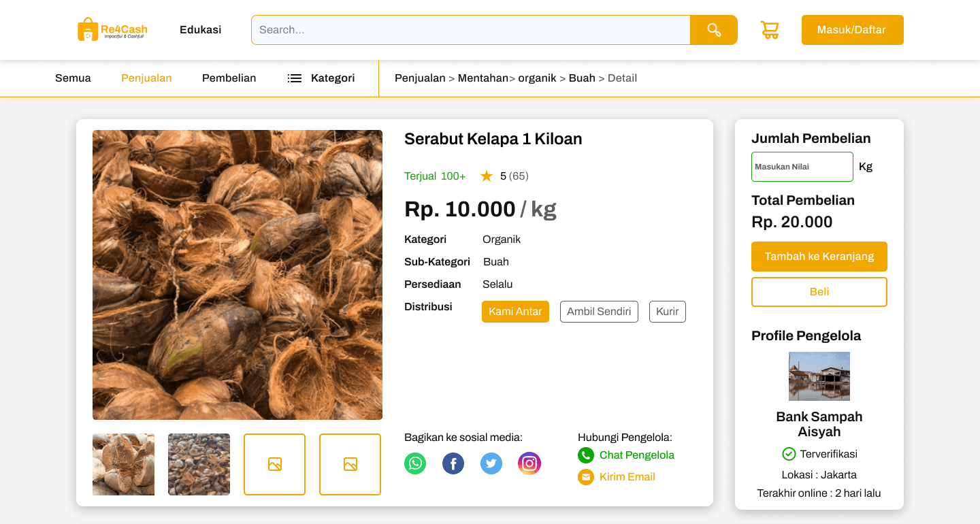Select the Kami Antar delivery option

(515, 311)
